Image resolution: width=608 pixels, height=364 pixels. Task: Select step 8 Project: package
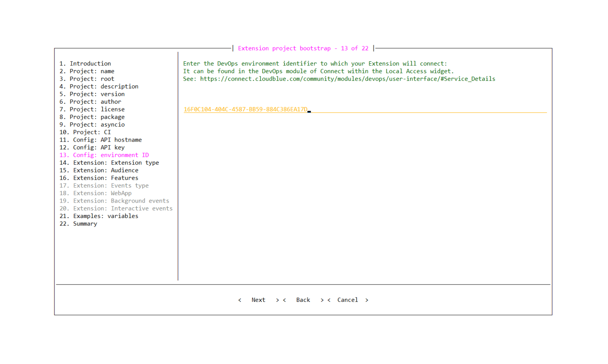pos(92,117)
